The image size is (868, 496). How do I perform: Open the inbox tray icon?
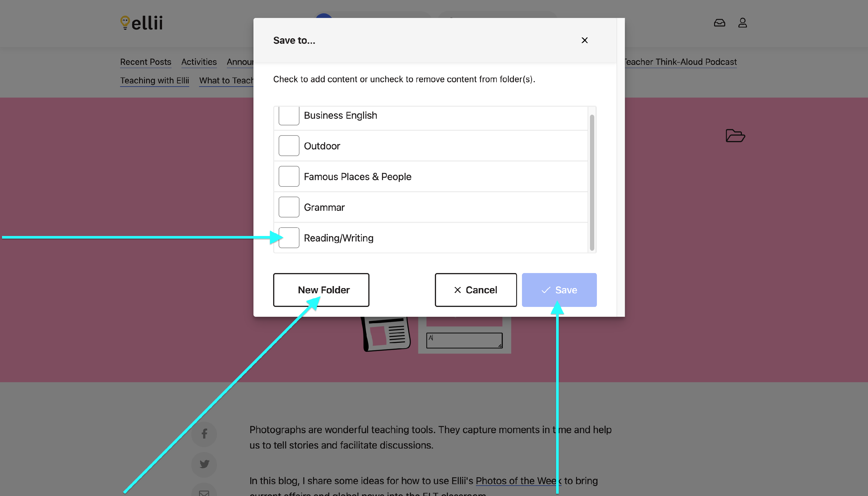(719, 23)
